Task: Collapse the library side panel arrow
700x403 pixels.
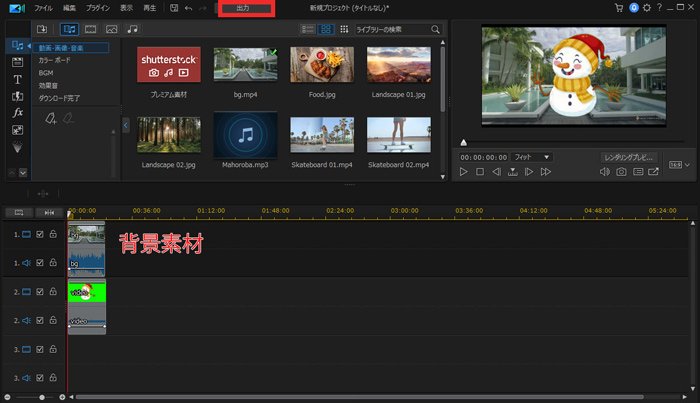Action: click(x=125, y=125)
